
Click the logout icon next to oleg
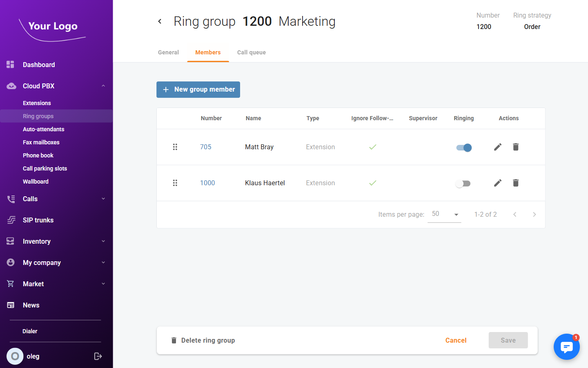[x=98, y=356]
